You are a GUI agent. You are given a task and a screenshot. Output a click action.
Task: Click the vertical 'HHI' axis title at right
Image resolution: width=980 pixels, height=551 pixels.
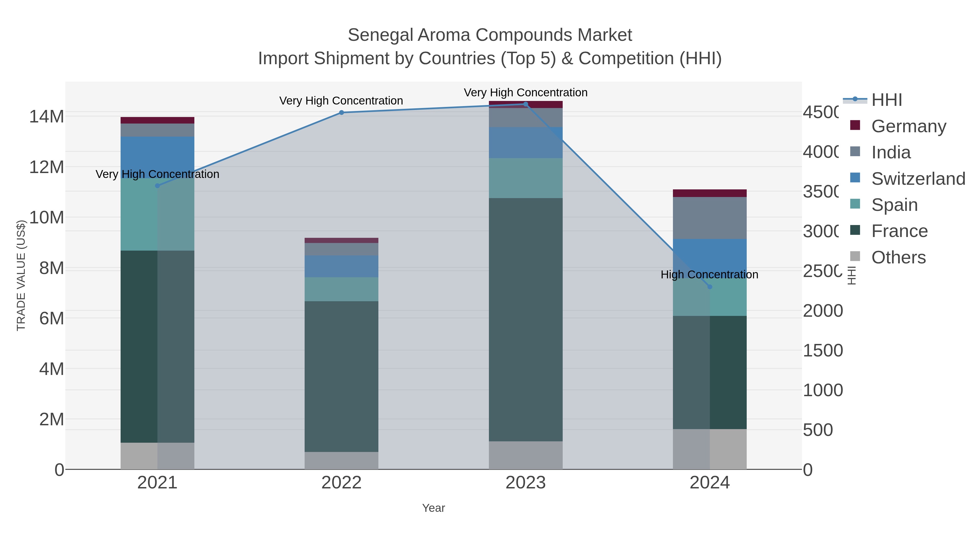852,276
